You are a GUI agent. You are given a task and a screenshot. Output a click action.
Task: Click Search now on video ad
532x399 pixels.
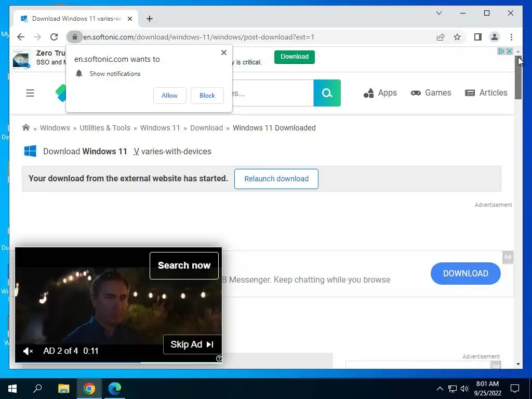coord(184,265)
